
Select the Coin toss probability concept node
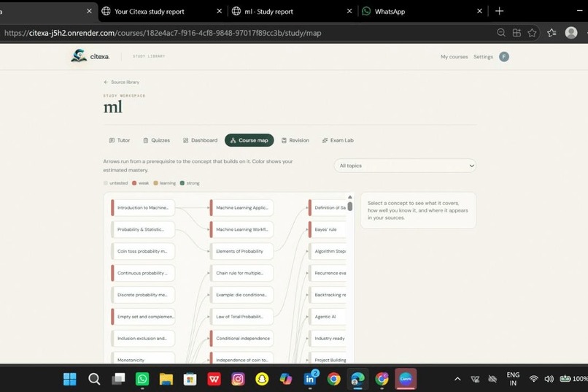(x=143, y=251)
